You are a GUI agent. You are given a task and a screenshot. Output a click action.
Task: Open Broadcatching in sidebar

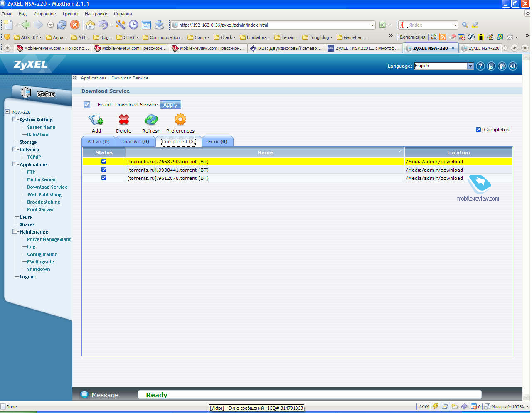point(44,202)
